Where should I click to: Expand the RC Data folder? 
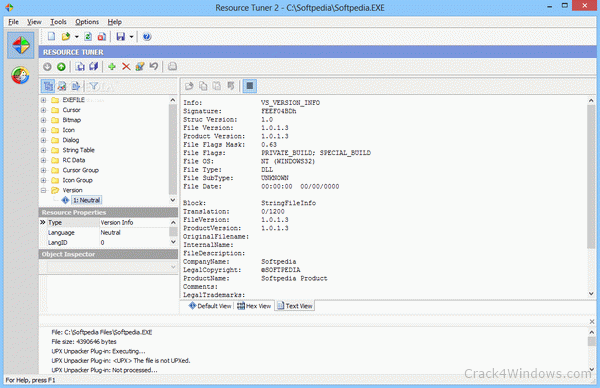[44, 160]
